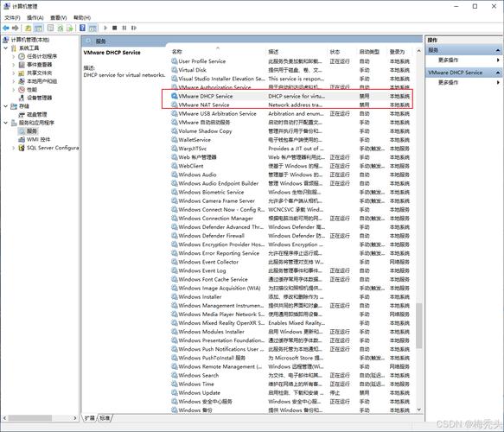Click the Export List toolbar icon
The height and width of the screenshot is (432, 504).
(70, 28)
